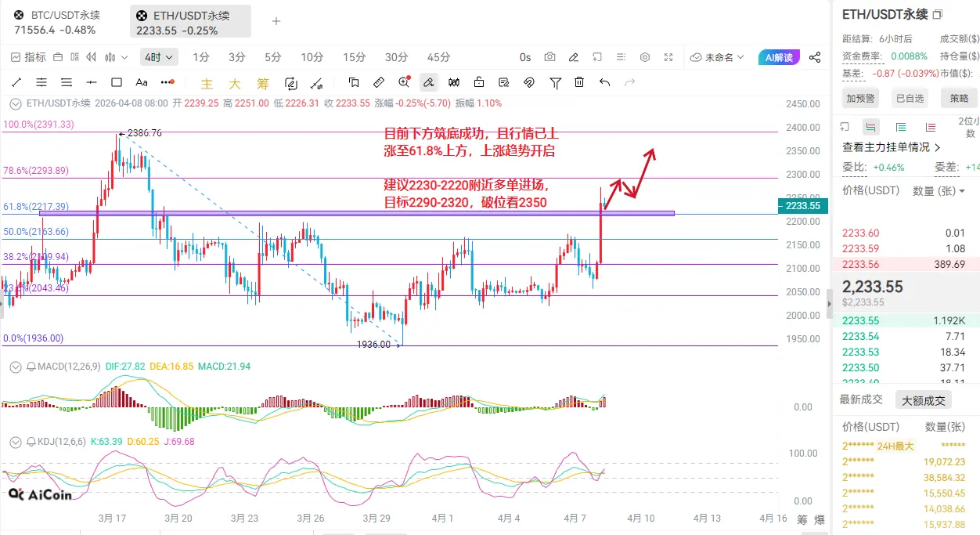Click the replay rewind icon

[92, 57]
